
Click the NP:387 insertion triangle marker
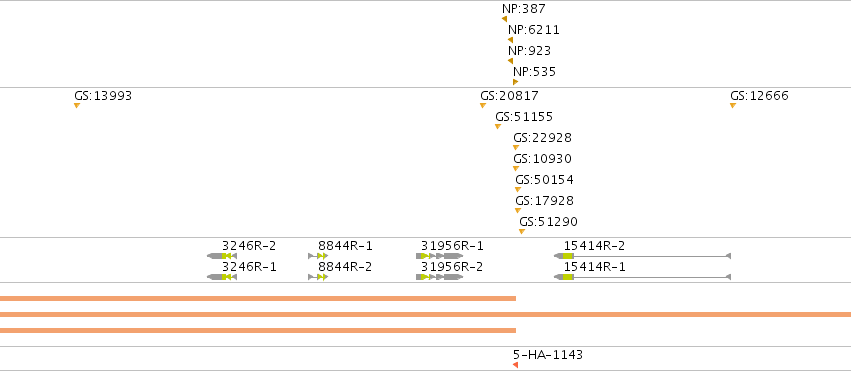point(505,19)
